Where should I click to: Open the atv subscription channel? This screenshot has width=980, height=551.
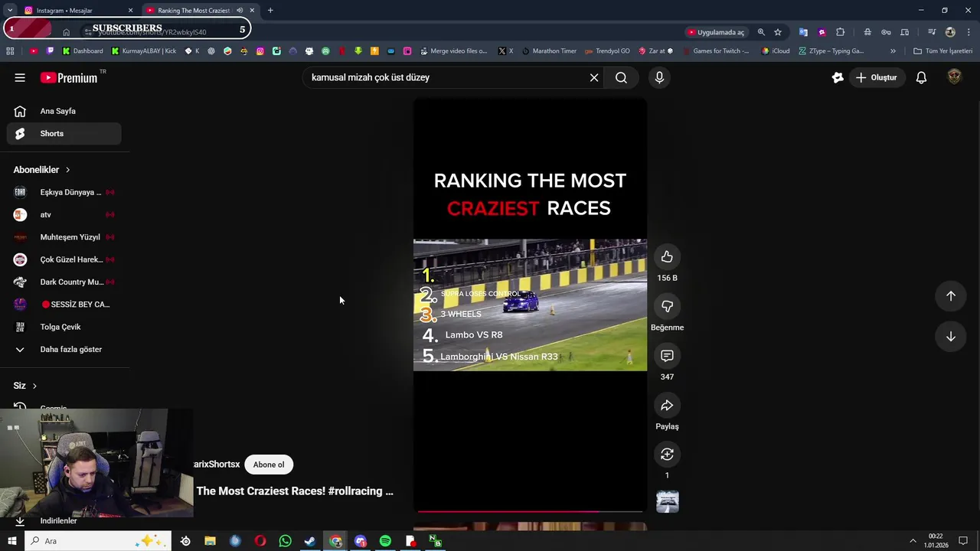[64, 214]
